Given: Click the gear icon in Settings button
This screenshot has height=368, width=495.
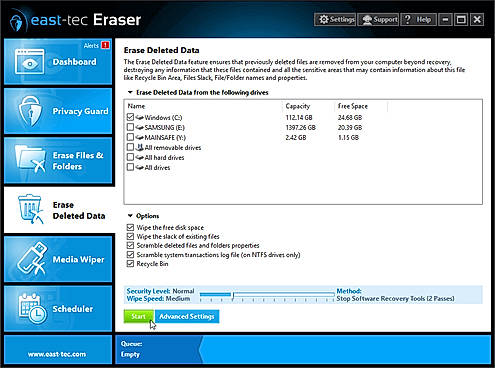Looking at the screenshot, I should coord(323,19).
